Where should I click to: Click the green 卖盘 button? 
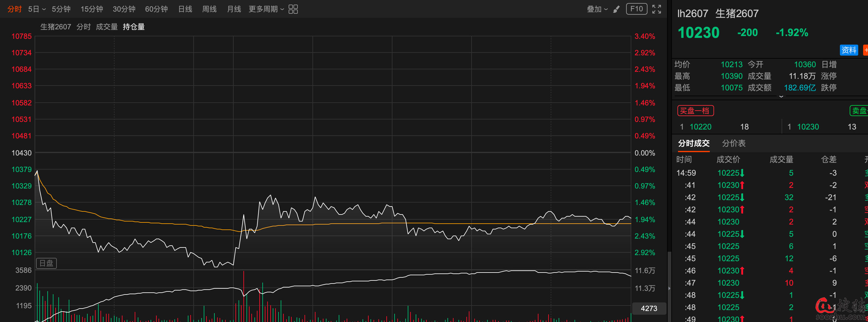tap(859, 111)
